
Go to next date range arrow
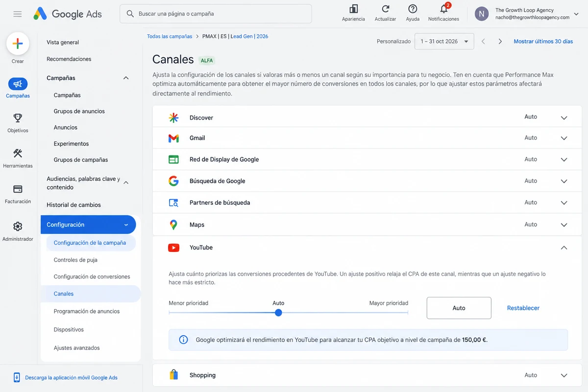coord(500,42)
